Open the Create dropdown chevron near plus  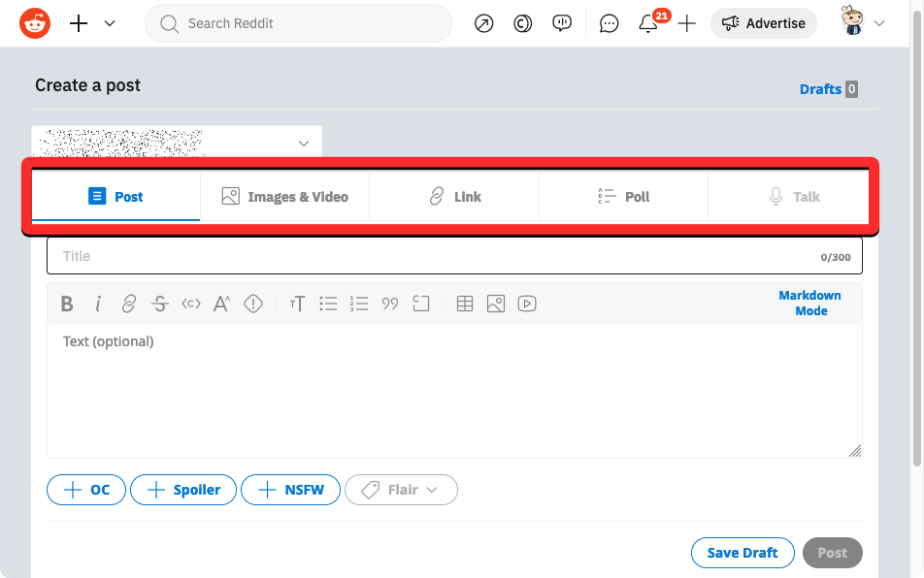coord(110,24)
